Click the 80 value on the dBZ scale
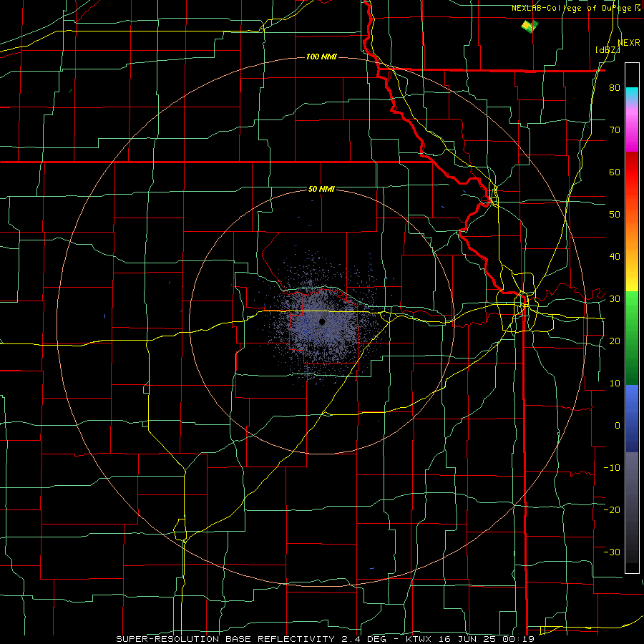This screenshot has width=644, height=644. coord(615,87)
